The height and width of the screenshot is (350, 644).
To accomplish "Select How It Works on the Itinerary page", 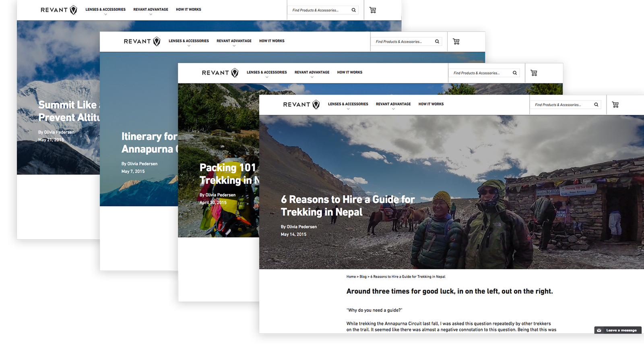I will tap(272, 41).
